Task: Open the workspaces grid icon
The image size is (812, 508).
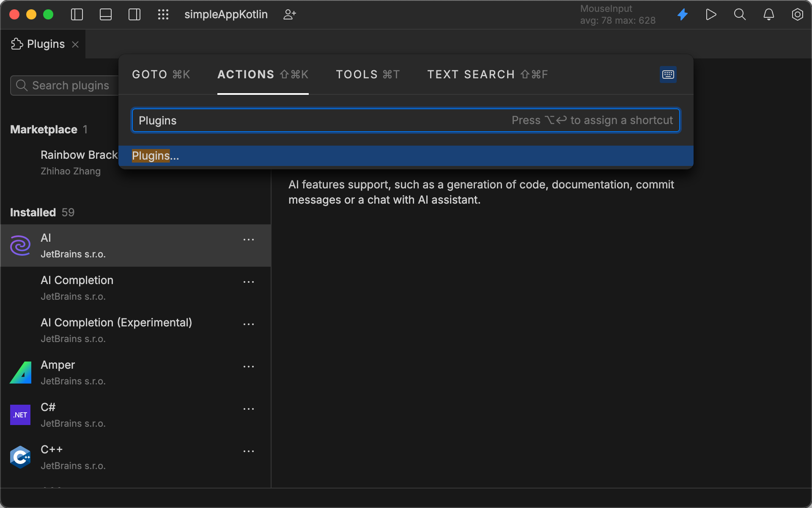Action: coord(163,14)
